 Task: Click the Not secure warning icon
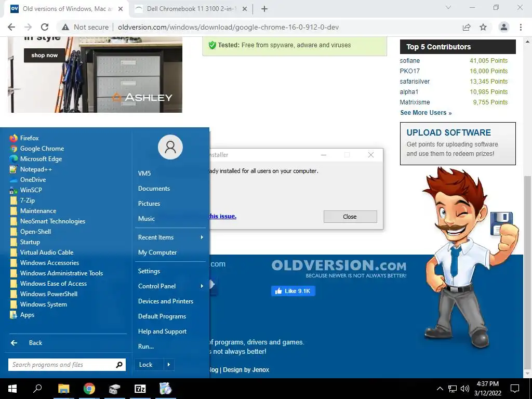pyautogui.click(x=65, y=27)
